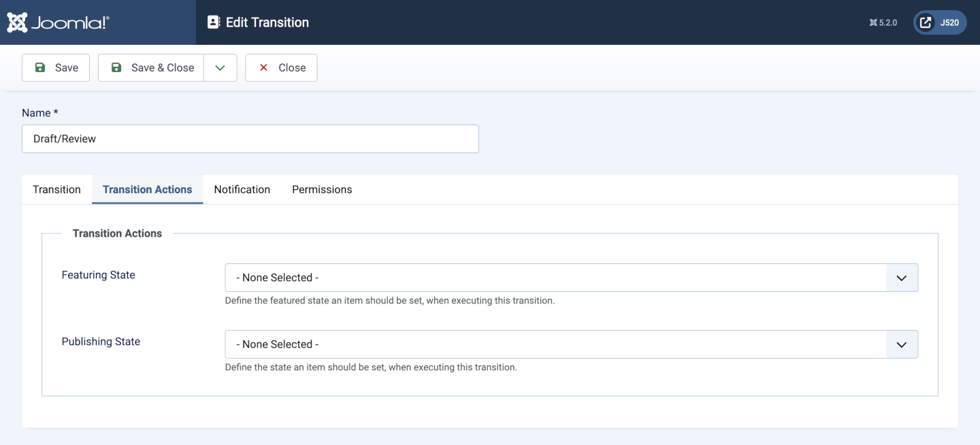Open the site preview via the external link icon

[x=924, y=22]
